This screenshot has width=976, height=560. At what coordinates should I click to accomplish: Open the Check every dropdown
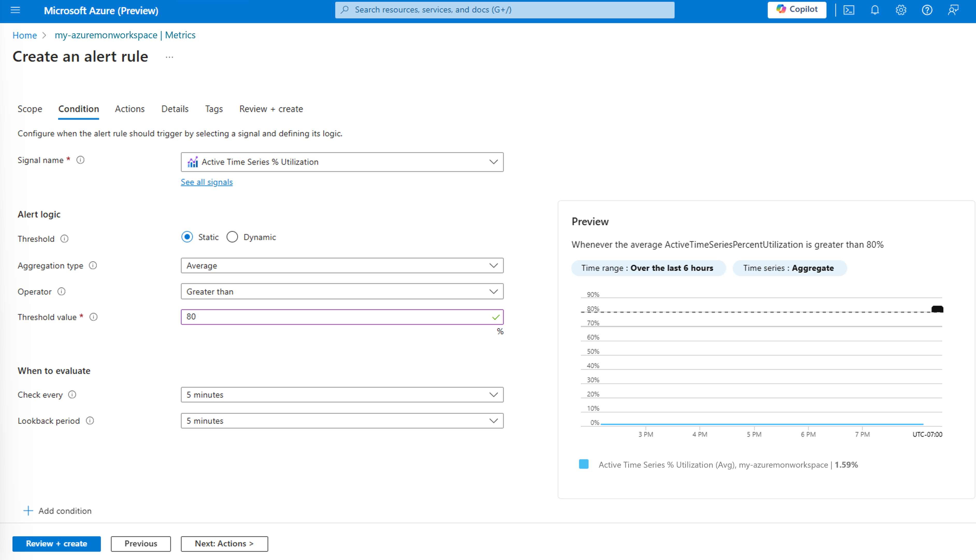click(x=342, y=395)
